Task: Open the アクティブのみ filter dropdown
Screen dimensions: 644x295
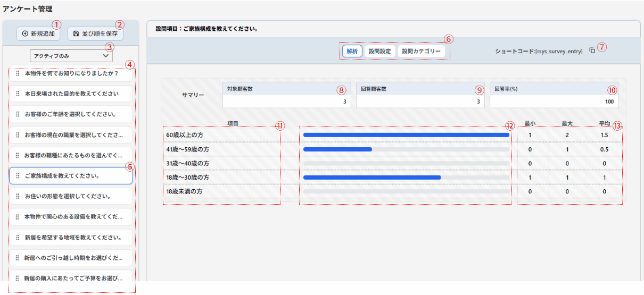Action: click(71, 55)
